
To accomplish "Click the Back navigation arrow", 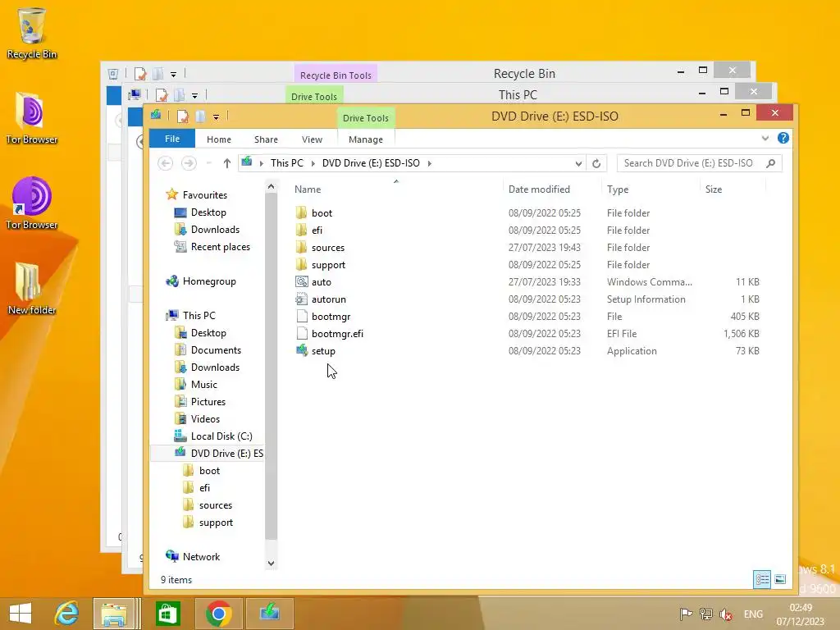I will [166, 163].
